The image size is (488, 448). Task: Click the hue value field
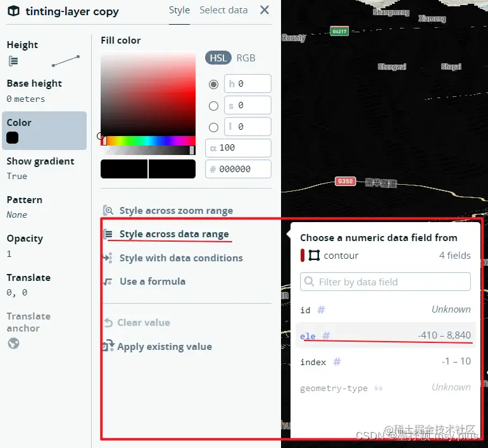pyautogui.click(x=247, y=84)
